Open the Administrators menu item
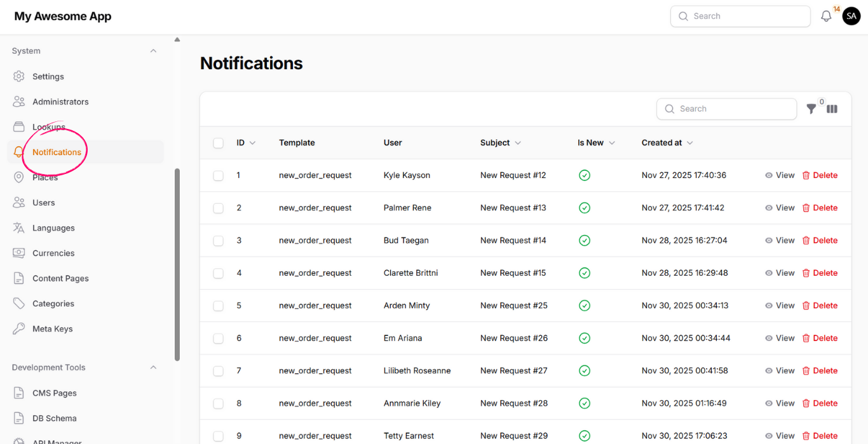The image size is (868, 444). click(x=60, y=102)
